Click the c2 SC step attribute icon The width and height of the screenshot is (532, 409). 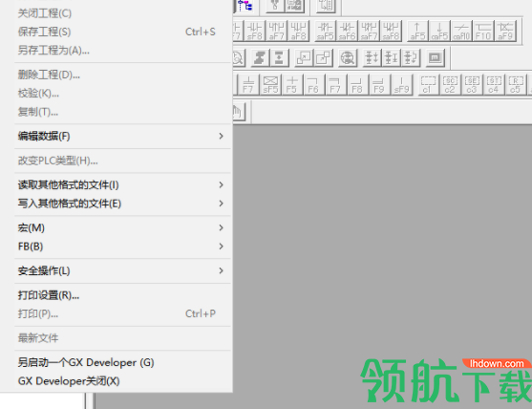pyautogui.click(x=450, y=84)
